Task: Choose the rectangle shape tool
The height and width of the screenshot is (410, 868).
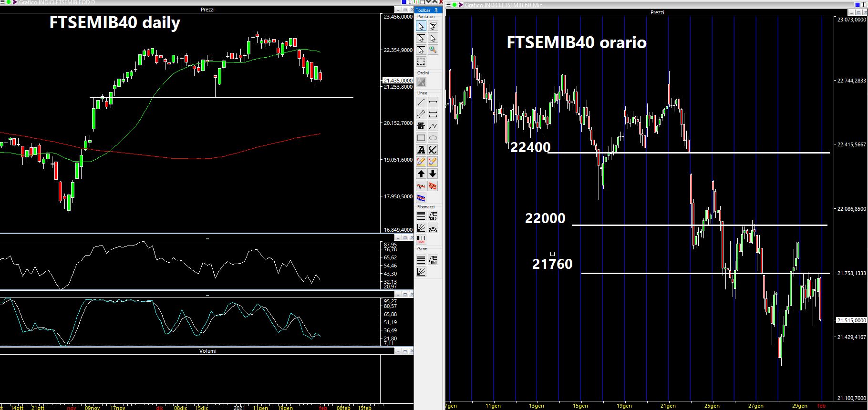Action: (421, 138)
